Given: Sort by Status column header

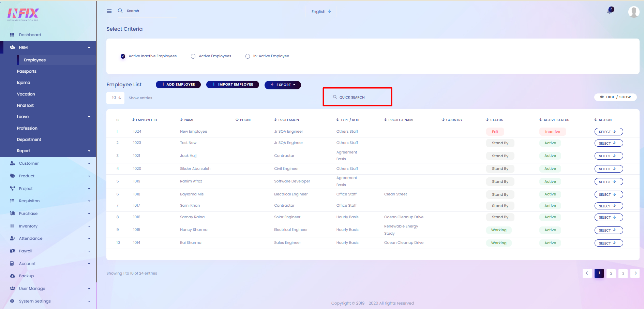Looking at the screenshot, I should pos(494,120).
